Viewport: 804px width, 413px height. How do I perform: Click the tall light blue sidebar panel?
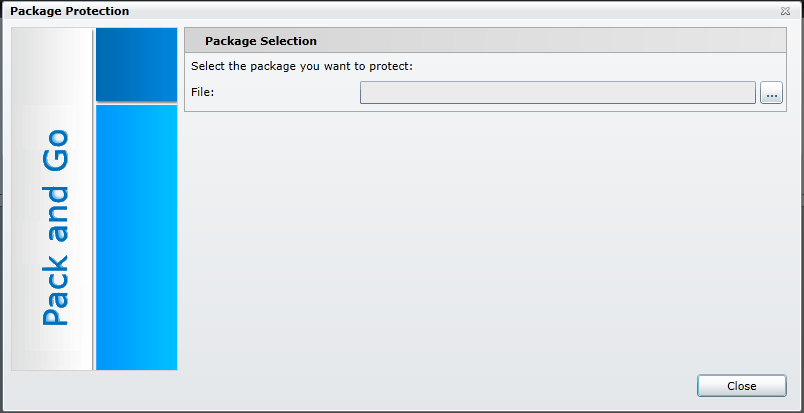point(136,237)
